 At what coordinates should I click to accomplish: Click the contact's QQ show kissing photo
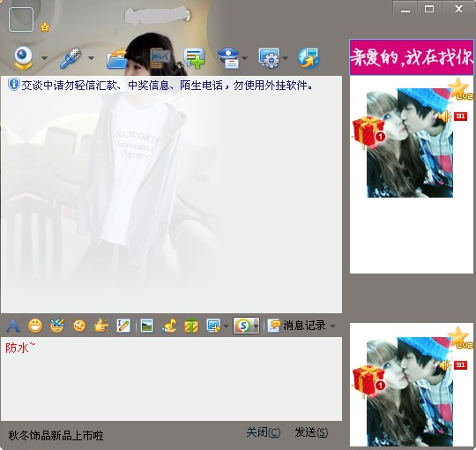(410, 143)
